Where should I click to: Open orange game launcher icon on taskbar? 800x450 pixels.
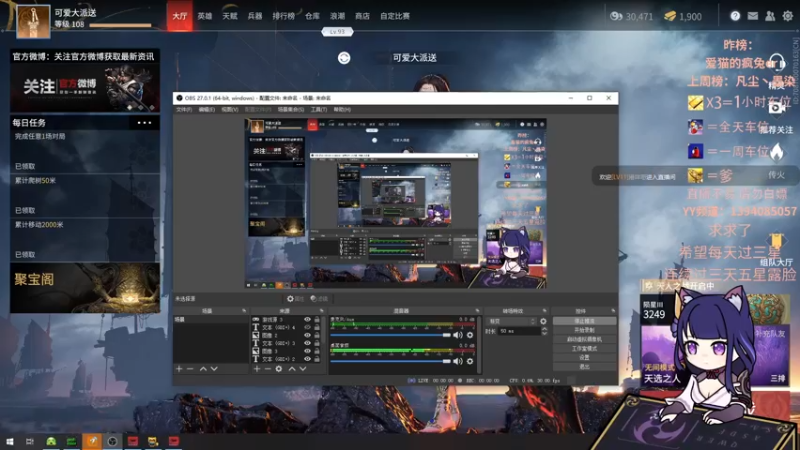[x=92, y=441]
